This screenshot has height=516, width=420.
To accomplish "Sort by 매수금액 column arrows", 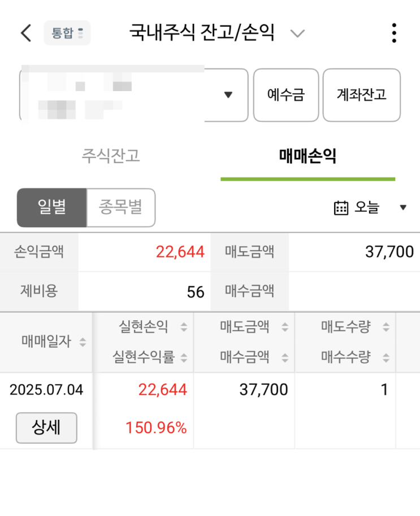I will [x=285, y=358].
